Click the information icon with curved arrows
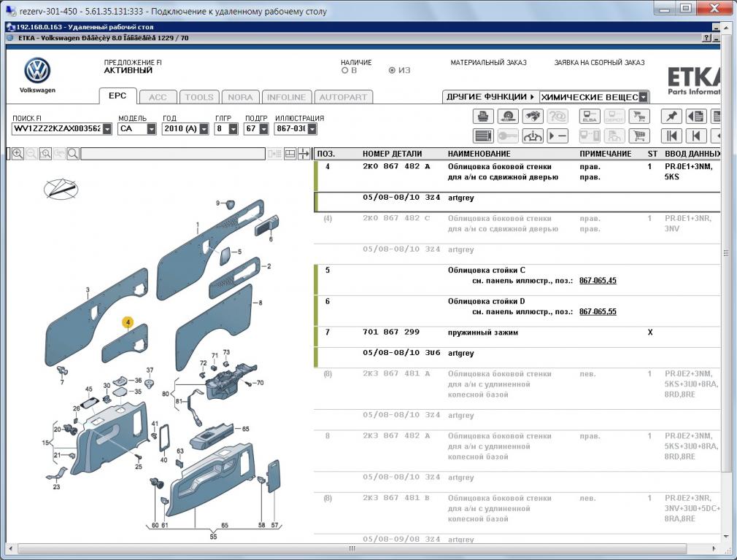Screen dimensions: 737x560 coord(532,136)
